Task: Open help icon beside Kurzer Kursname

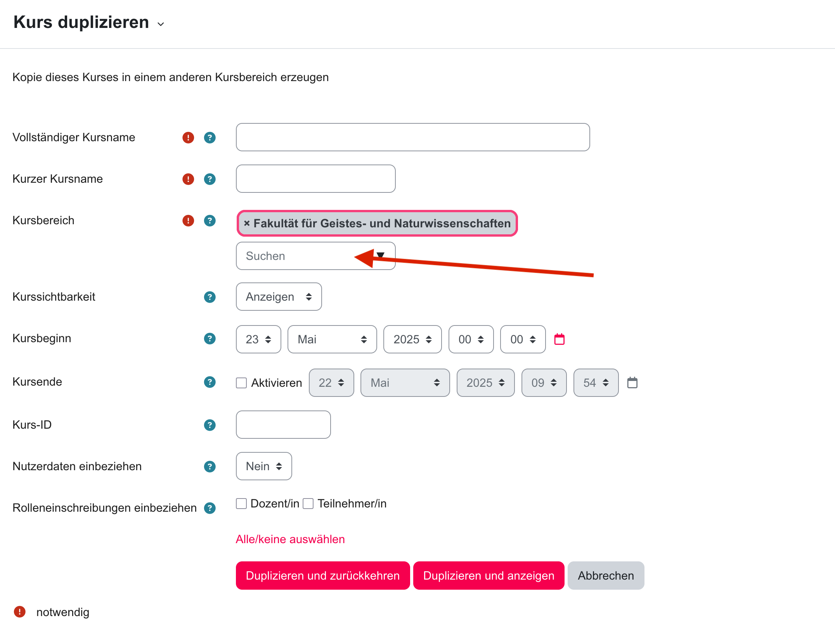Action: pos(210,179)
